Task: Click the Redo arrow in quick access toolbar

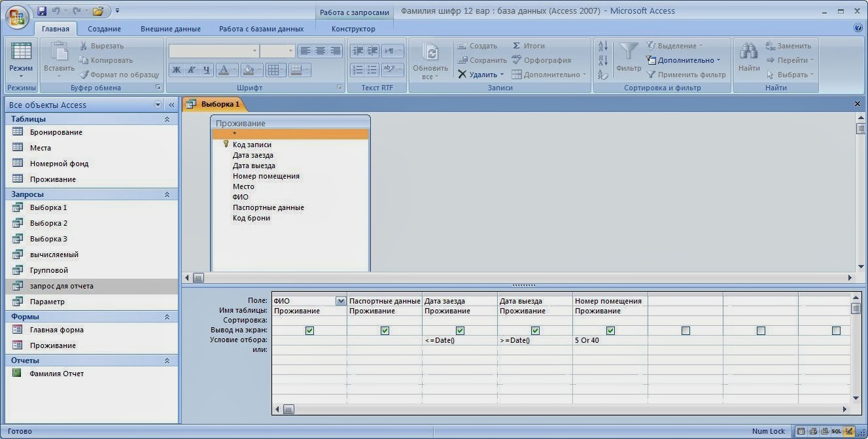Action: 77,11
